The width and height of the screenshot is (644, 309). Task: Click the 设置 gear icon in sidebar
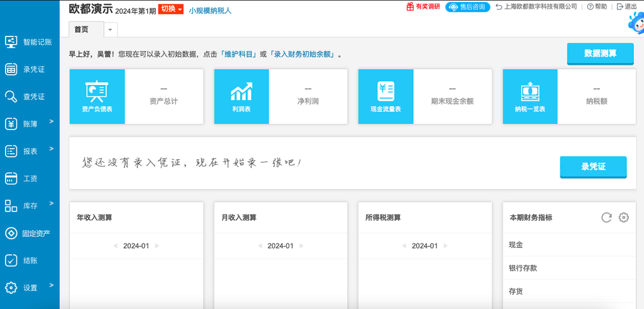[x=11, y=288]
